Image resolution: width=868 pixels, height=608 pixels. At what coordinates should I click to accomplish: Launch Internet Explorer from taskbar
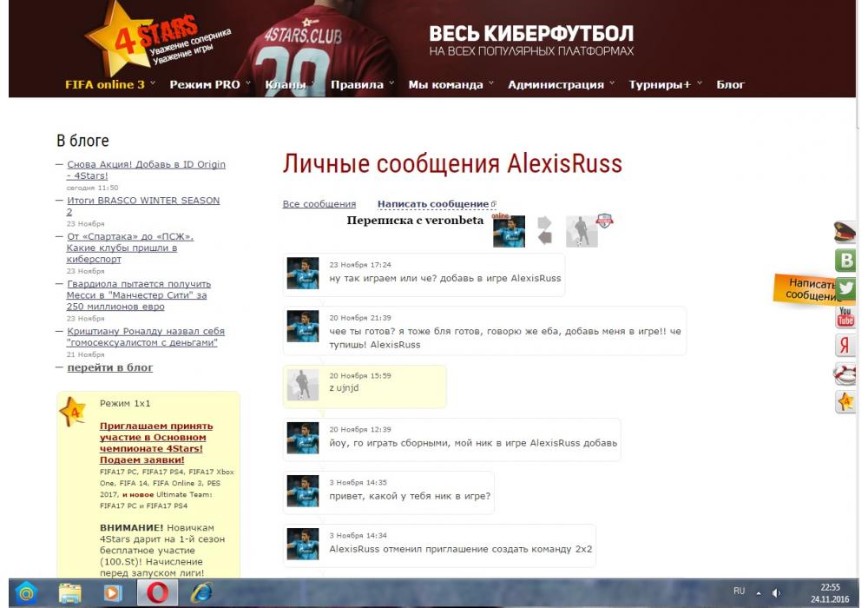[201, 593]
